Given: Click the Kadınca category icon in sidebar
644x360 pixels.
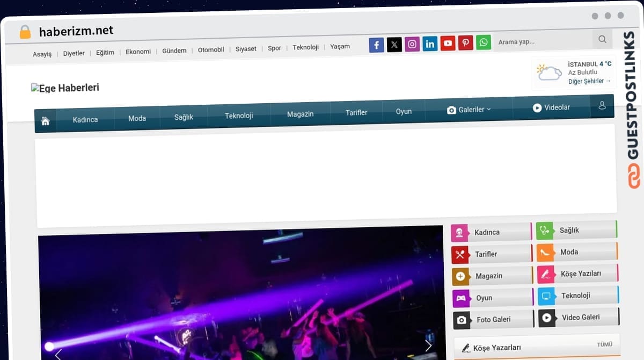Looking at the screenshot, I should [460, 233].
